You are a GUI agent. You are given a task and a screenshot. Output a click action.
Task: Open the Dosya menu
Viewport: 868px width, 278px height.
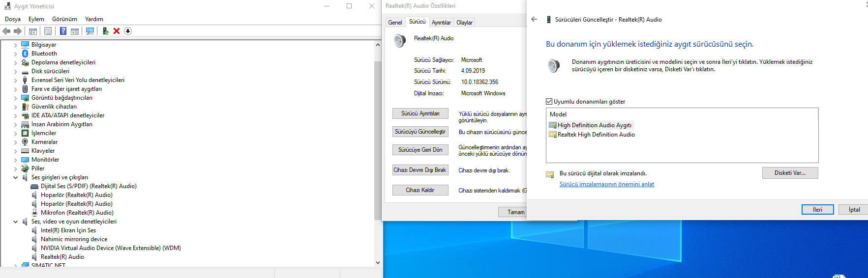pos(13,19)
